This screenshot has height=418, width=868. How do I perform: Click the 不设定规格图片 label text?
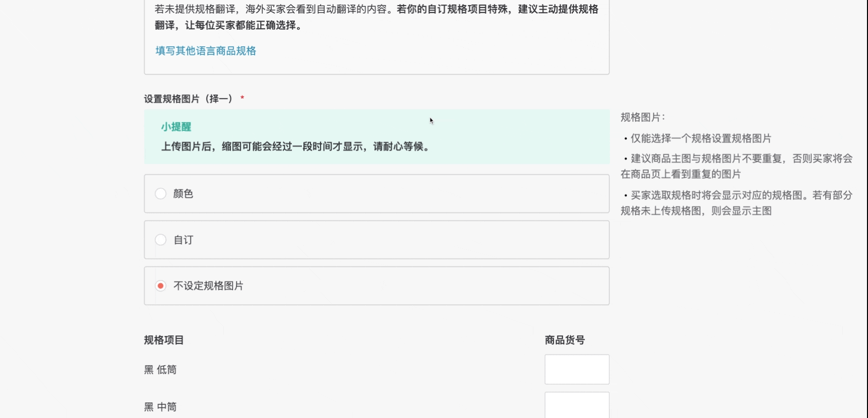208,286
